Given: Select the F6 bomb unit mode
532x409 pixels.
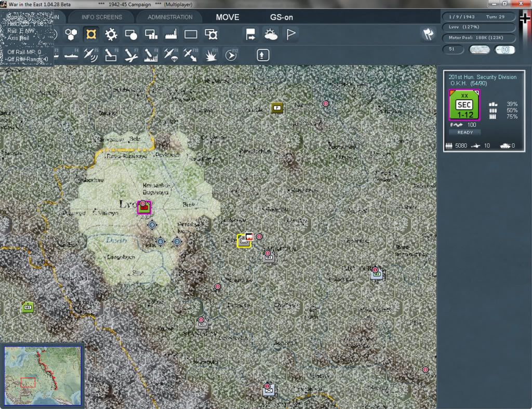Looking at the screenshot, I should click(111, 55).
